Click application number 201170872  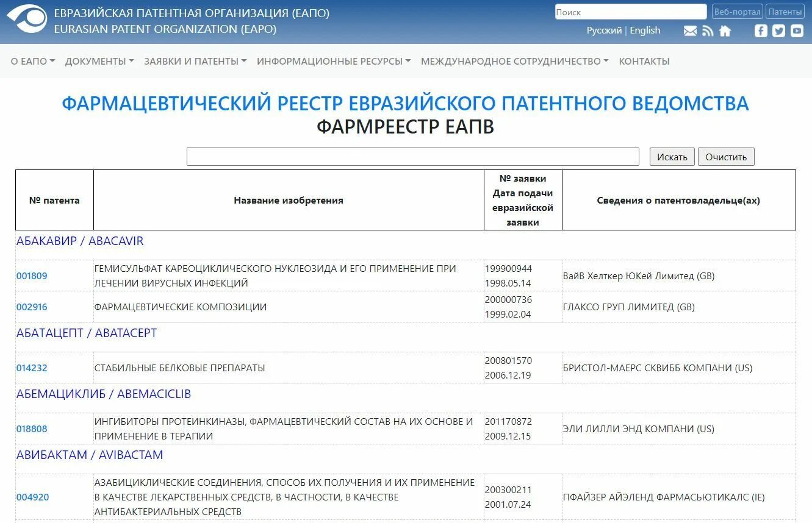(x=508, y=421)
